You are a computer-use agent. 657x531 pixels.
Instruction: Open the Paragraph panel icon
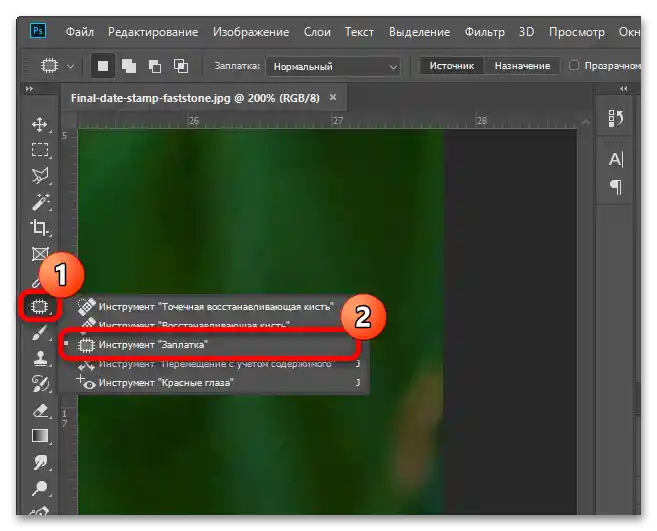click(x=616, y=186)
